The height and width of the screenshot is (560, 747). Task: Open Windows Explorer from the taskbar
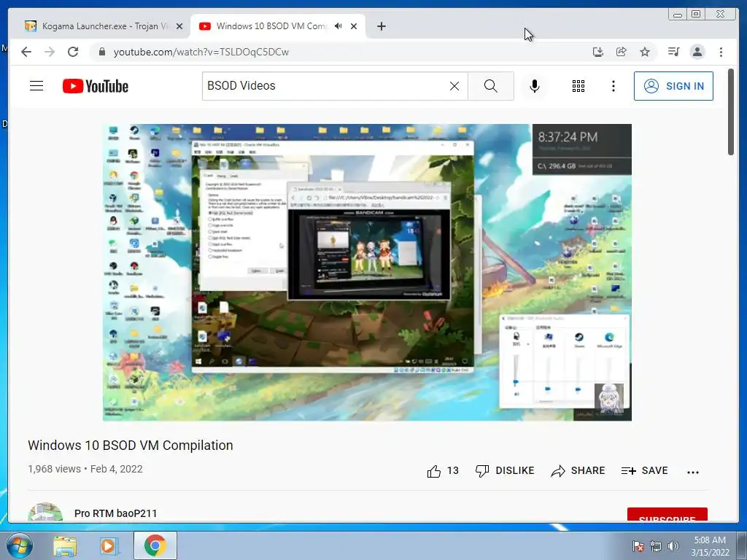[65, 545]
